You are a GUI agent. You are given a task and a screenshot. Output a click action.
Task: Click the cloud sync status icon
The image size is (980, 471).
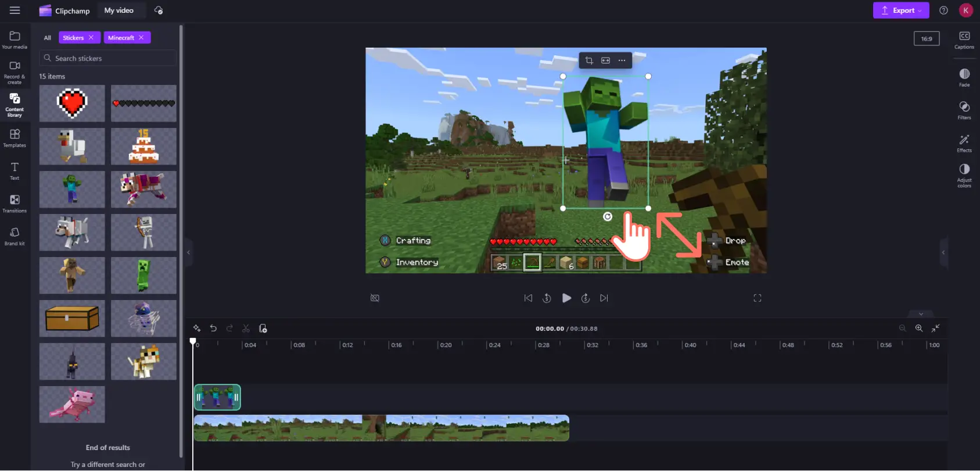tap(159, 10)
